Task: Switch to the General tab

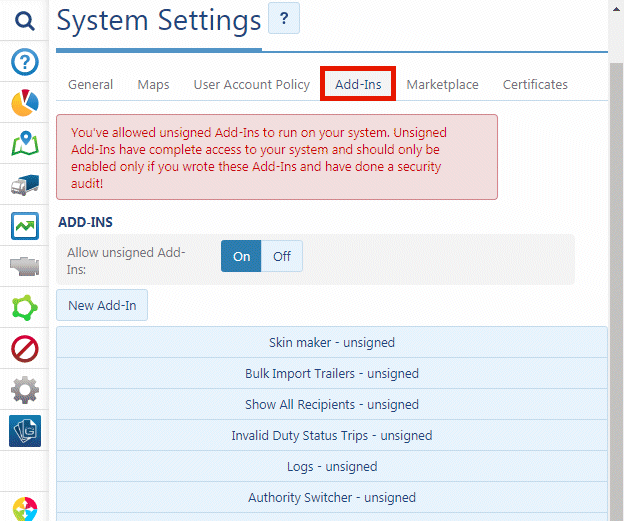Action: pos(90,85)
